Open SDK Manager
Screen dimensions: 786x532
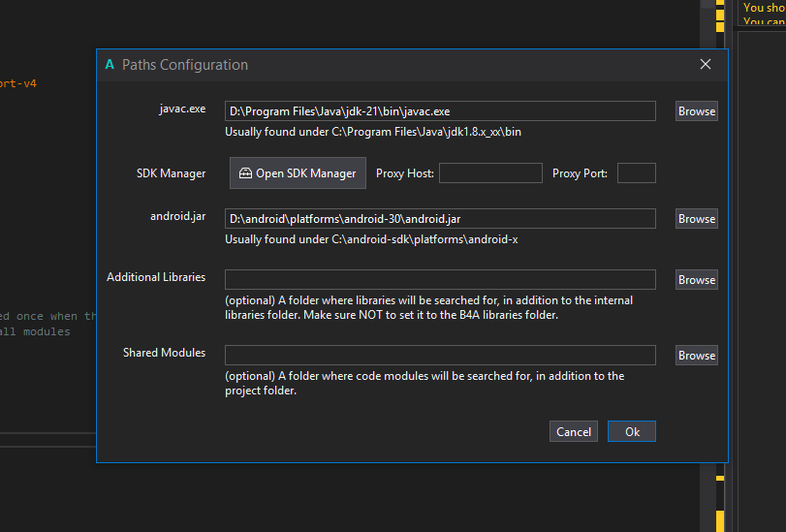(x=298, y=173)
